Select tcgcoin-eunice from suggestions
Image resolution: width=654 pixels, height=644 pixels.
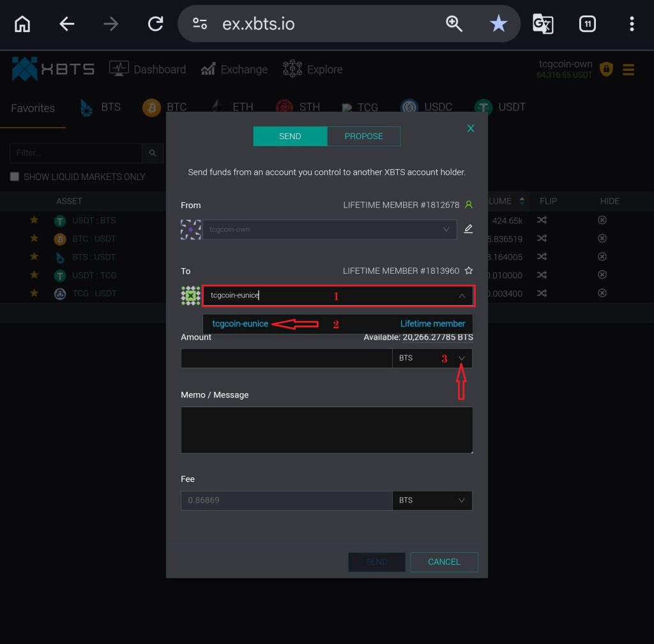click(241, 324)
